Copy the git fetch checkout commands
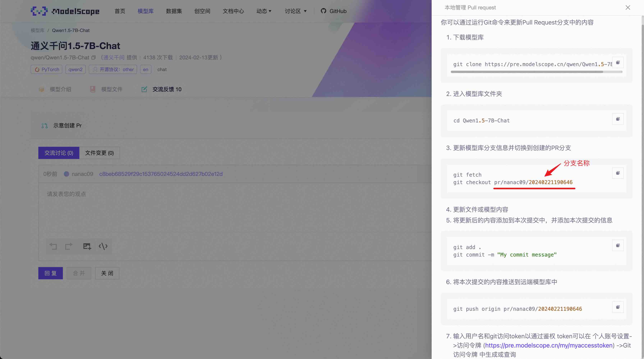Viewport: 644px width, 359px height. pyautogui.click(x=618, y=173)
